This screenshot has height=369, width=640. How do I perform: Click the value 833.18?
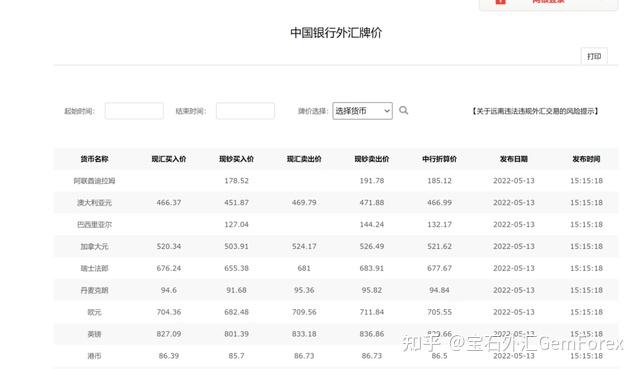304,334
